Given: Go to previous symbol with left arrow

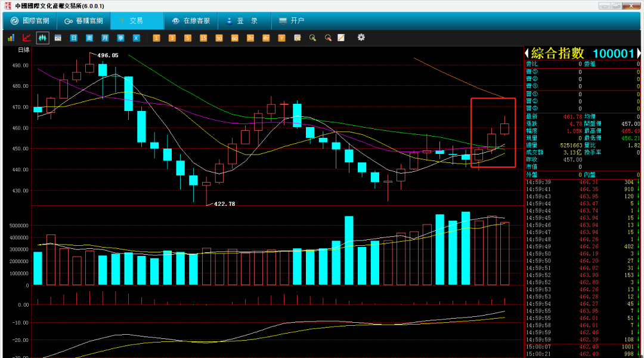Looking at the screenshot, I should [527, 53].
